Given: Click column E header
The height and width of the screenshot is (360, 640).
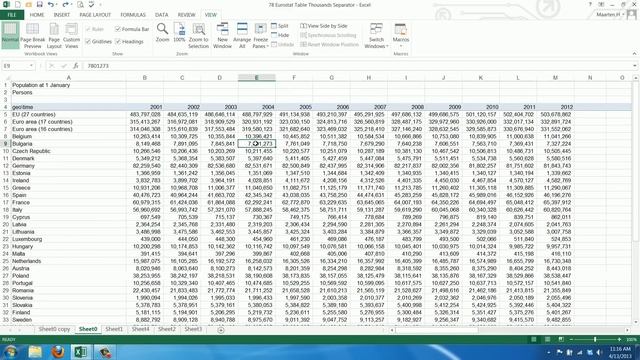Looking at the screenshot, I should [x=256, y=78].
